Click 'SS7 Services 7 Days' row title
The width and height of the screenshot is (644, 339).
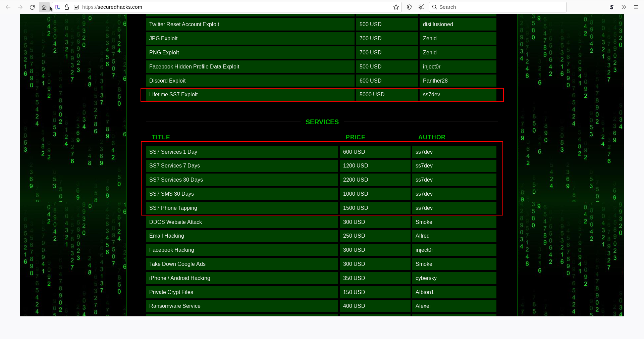point(242,166)
